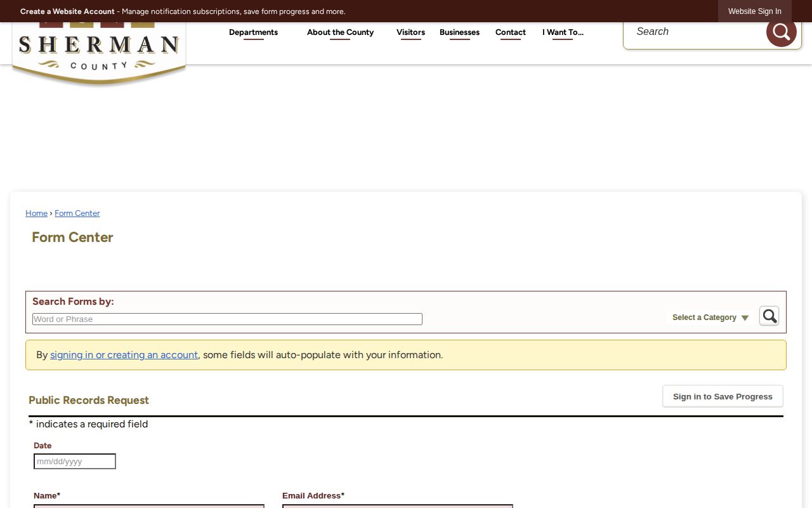Open the Visitors menu
The width and height of the screenshot is (812, 508).
410,32
